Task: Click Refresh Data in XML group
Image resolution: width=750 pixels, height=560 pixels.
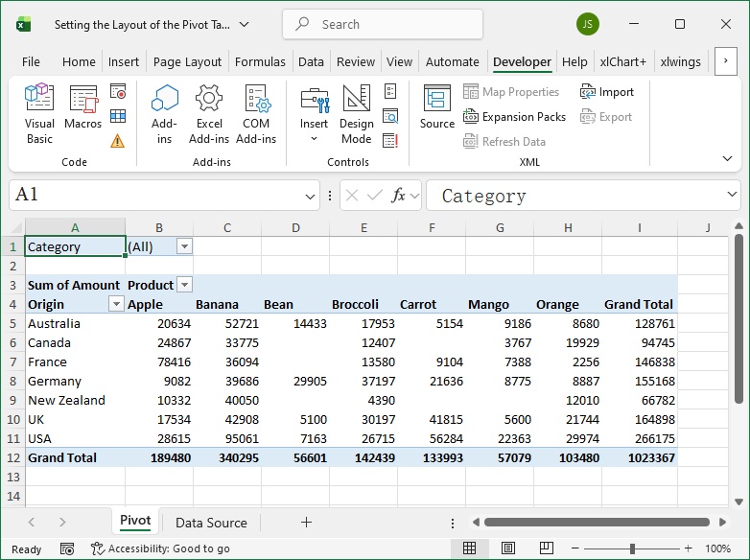Action: [x=504, y=142]
